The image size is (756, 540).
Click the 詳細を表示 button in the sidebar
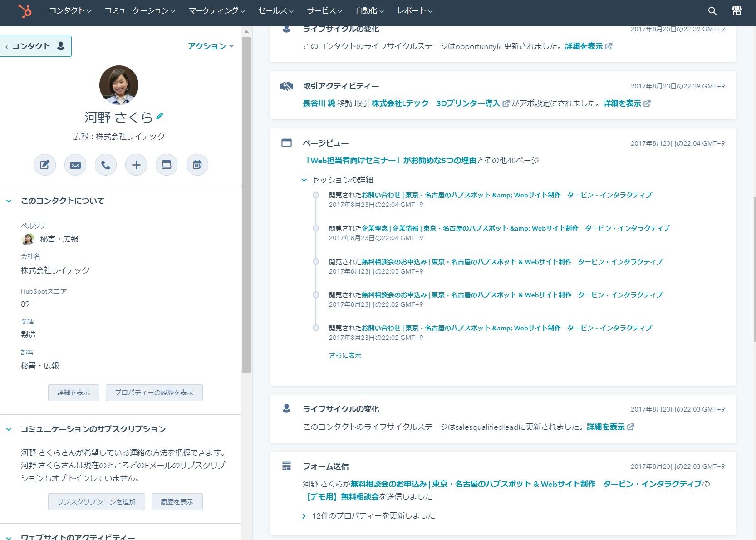[x=74, y=393]
